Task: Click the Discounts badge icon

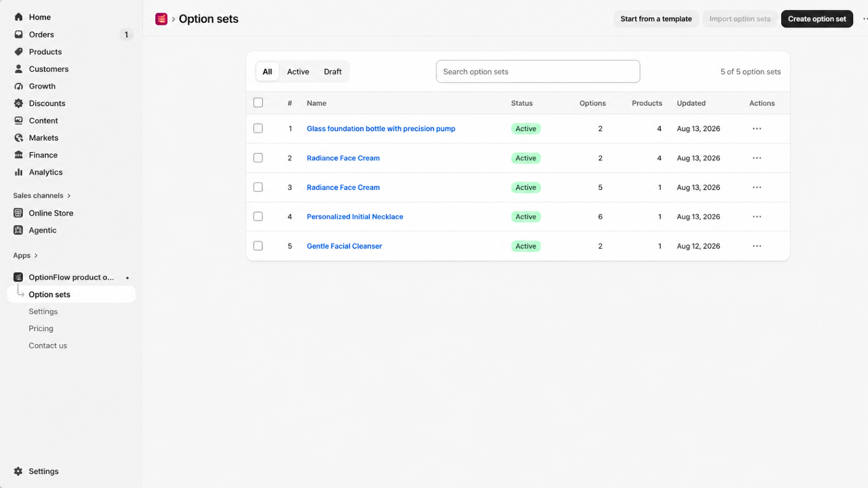Action: tap(18, 104)
